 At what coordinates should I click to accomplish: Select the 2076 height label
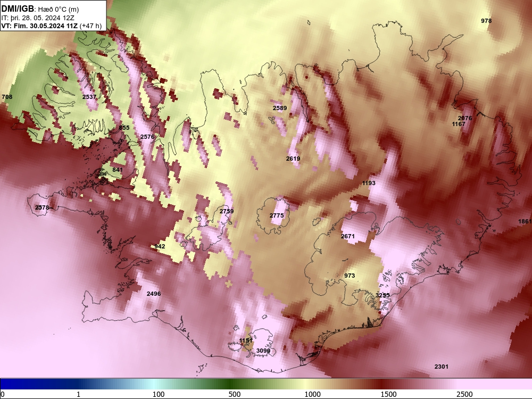(x=465, y=118)
